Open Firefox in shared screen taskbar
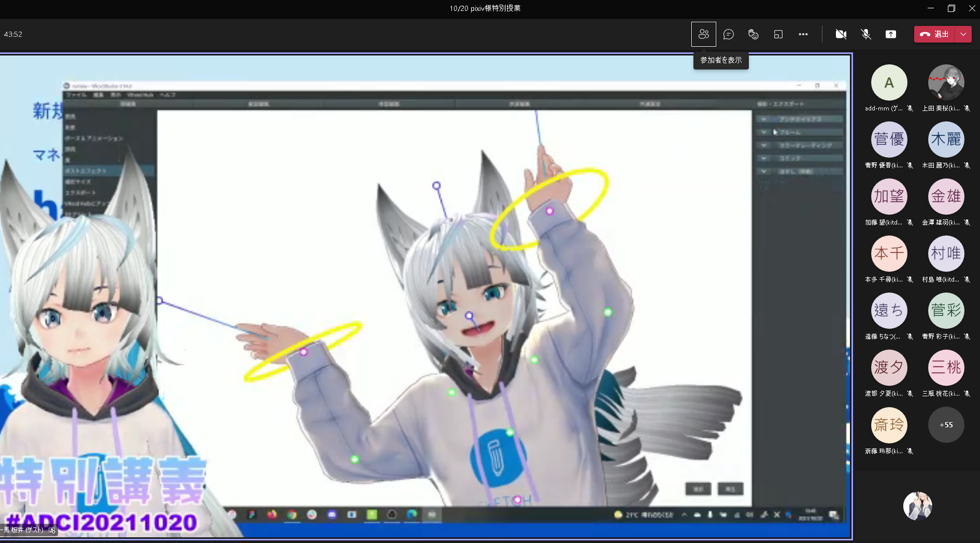The image size is (980, 543). click(272, 514)
